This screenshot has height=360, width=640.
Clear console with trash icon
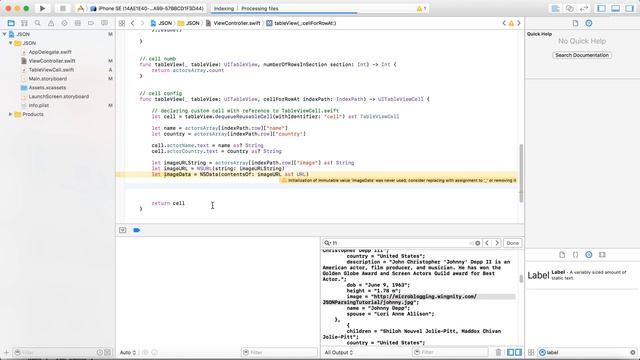click(x=498, y=352)
